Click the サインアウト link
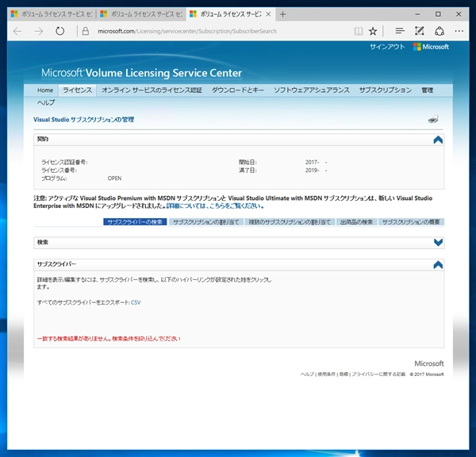This screenshot has width=476, height=457. 387,47
